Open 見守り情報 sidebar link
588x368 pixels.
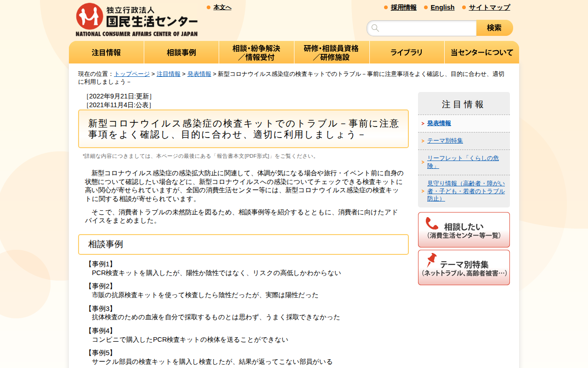tap(466, 191)
